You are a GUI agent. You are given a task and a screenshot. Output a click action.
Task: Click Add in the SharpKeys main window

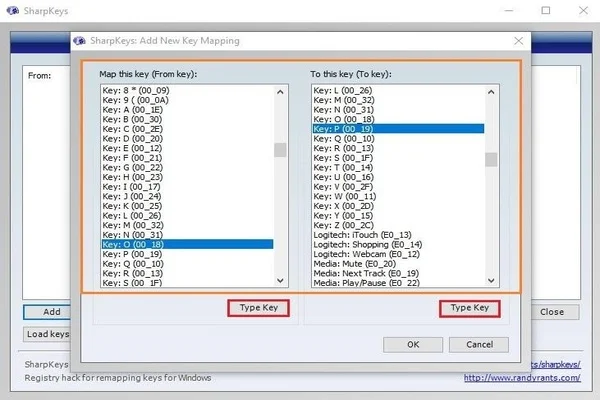coord(47,312)
